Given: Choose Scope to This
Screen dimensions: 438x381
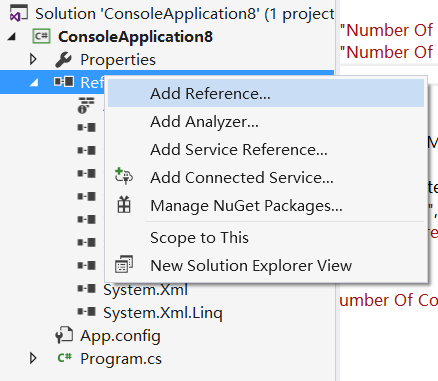Looking at the screenshot, I should coord(266,238).
